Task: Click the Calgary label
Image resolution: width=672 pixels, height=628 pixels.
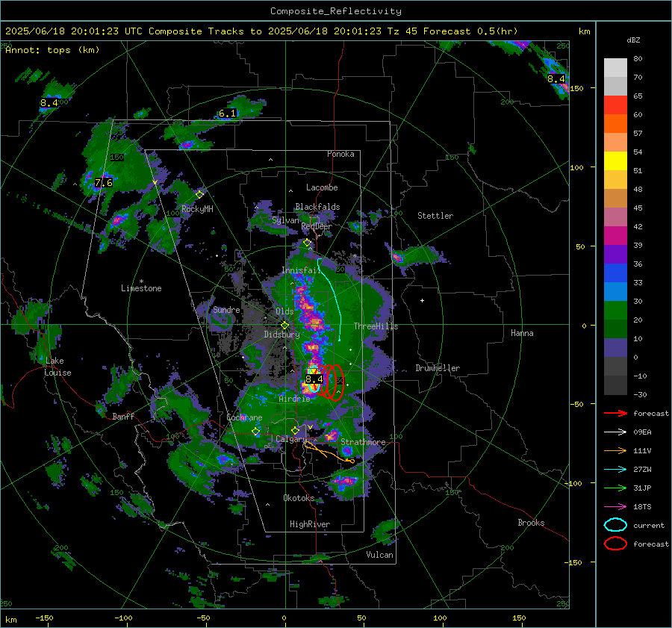Action: click(291, 439)
